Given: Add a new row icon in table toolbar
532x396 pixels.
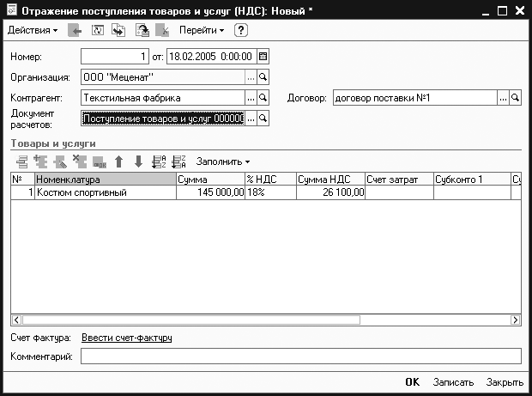Looking at the screenshot, I should point(22,161).
